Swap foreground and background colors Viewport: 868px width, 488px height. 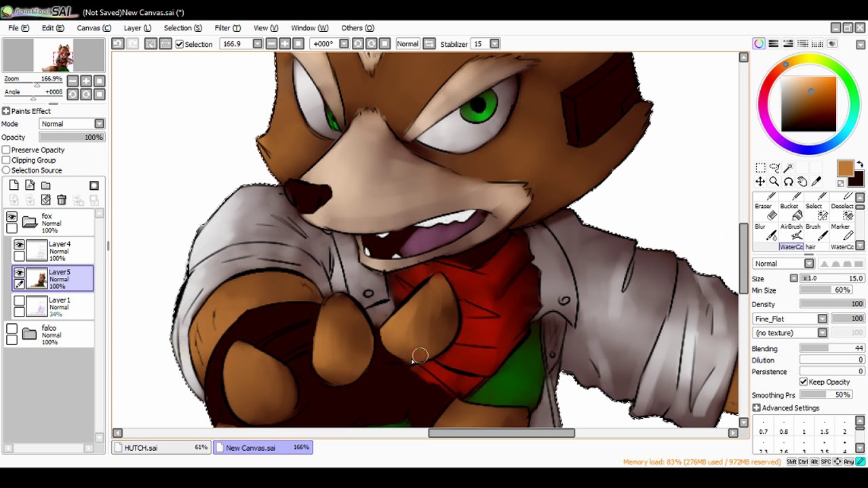coord(860,165)
